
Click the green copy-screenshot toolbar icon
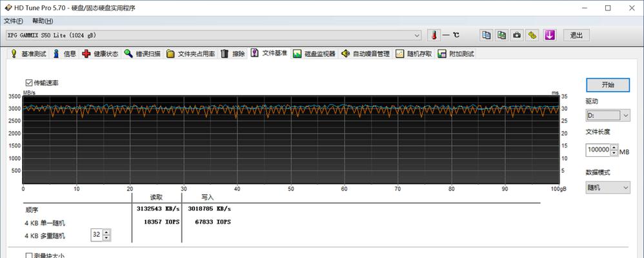[x=501, y=35]
